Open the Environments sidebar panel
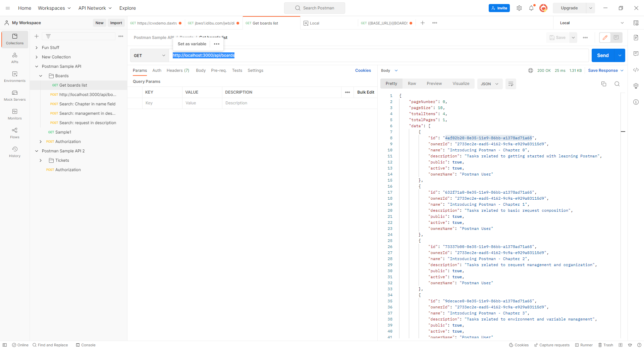This screenshot has width=644, height=349. pyautogui.click(x=15, y=77)
